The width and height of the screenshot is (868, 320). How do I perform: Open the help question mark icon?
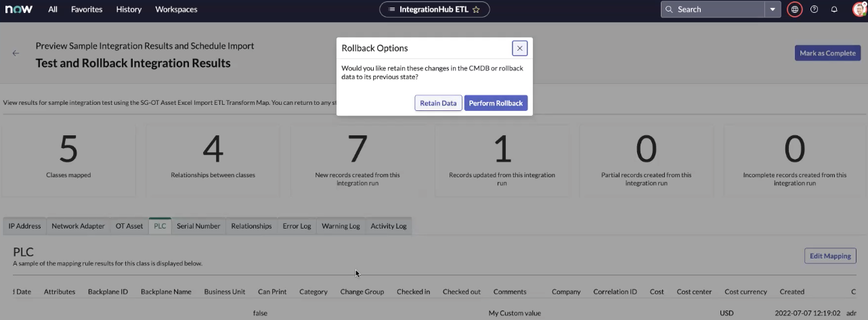tap(815, 9)
